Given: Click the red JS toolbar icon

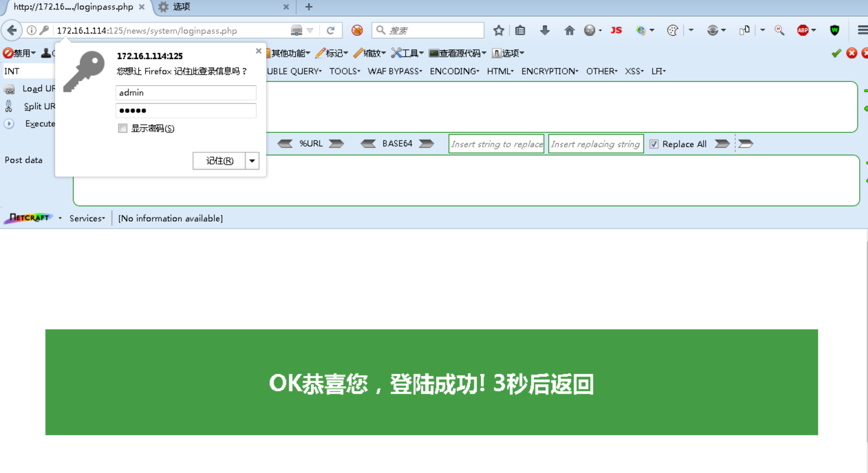Looking at the screenshot, I should (616, 30).
